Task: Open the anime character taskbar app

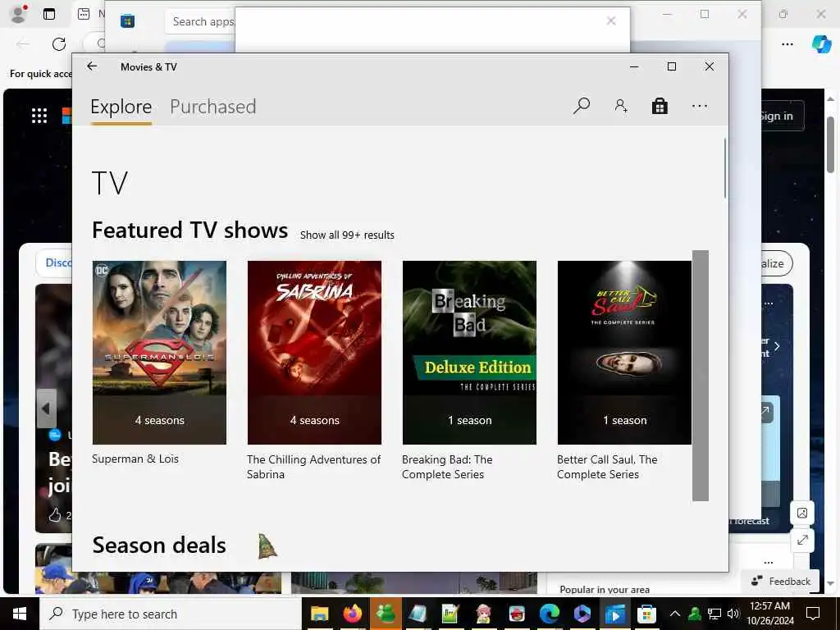Action: point(483,614)
